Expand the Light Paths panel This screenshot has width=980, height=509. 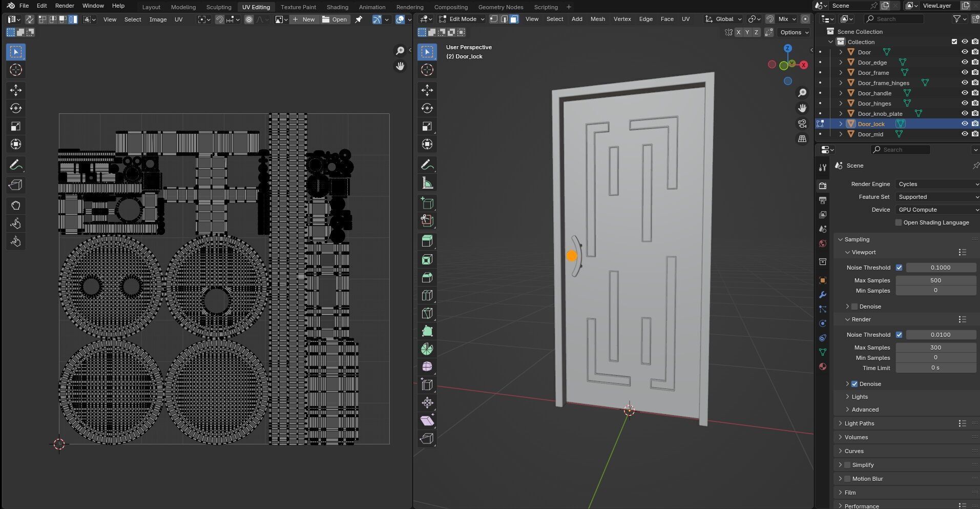tap(859, 423)
